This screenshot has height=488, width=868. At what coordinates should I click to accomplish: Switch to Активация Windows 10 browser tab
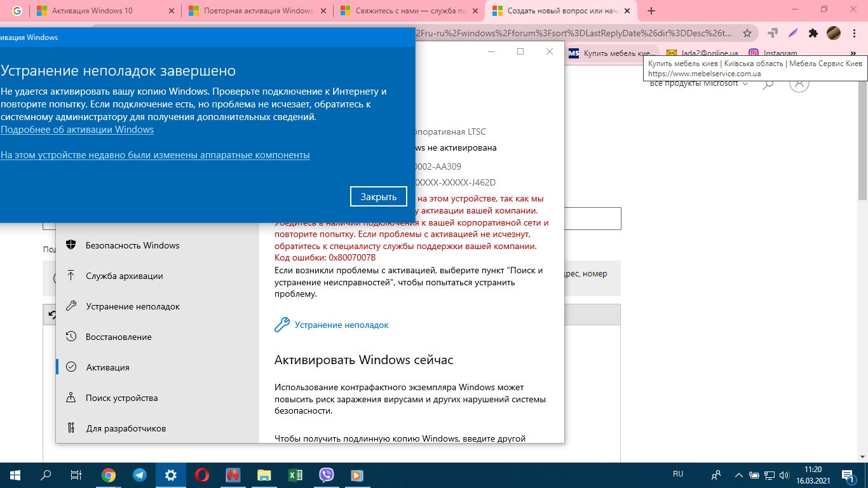pos(105,11)
